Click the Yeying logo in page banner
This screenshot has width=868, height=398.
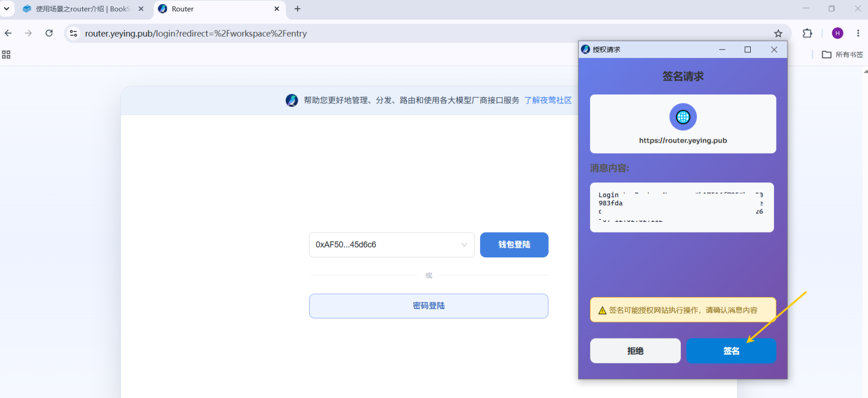tap(292, 100)
